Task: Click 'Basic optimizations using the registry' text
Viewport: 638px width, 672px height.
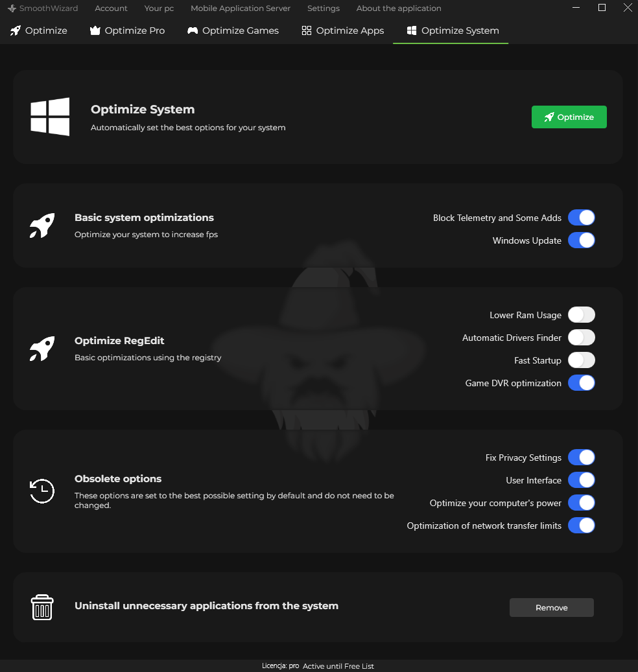Action: 148,358
